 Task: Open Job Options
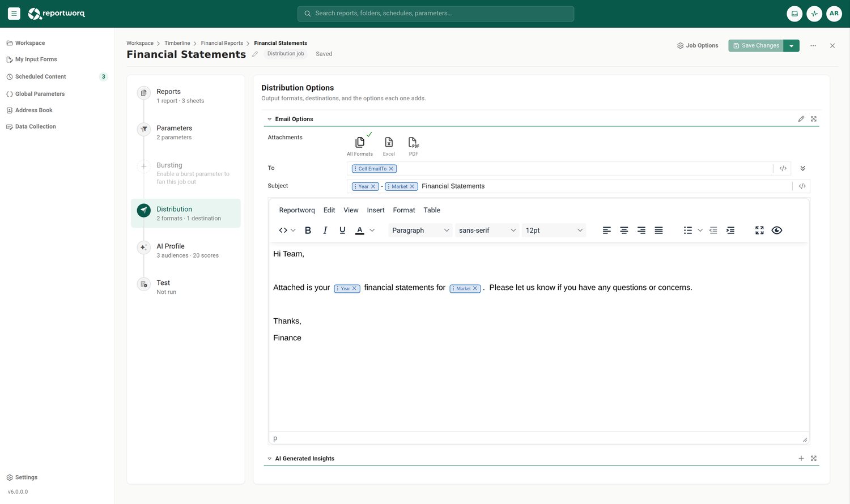(698, 45)
